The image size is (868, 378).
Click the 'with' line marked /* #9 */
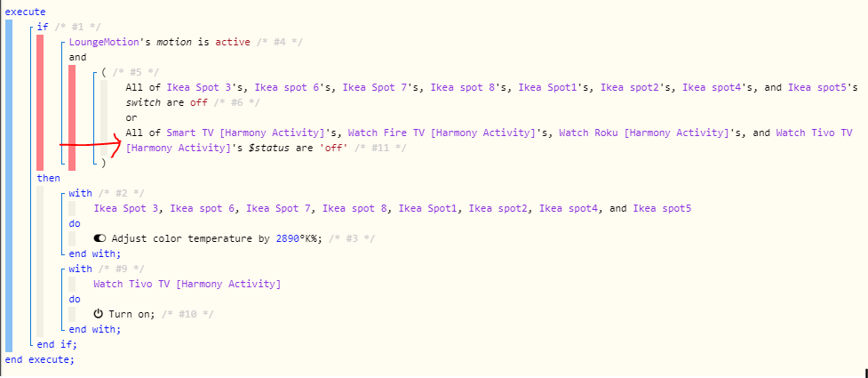coord(107,269)
